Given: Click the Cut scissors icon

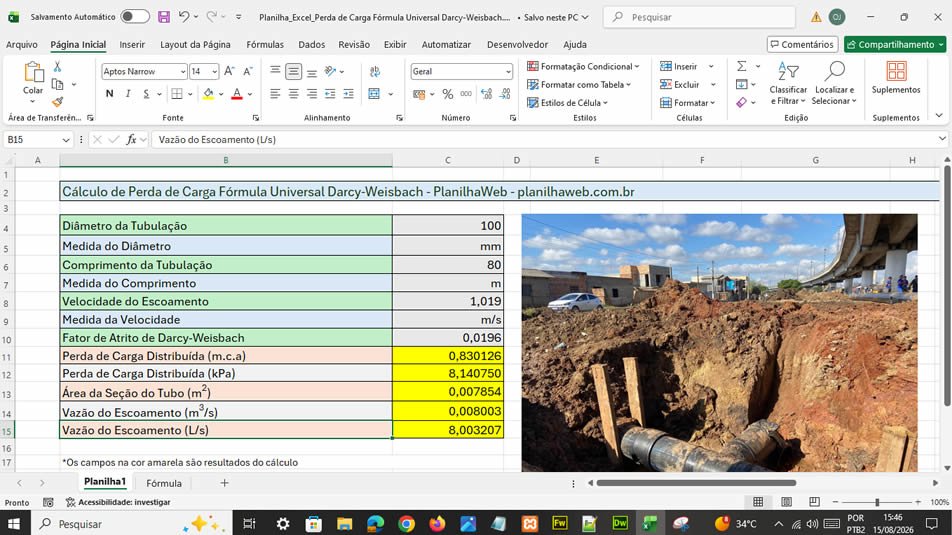Looking at the screenshot, I should click(57, 66).
